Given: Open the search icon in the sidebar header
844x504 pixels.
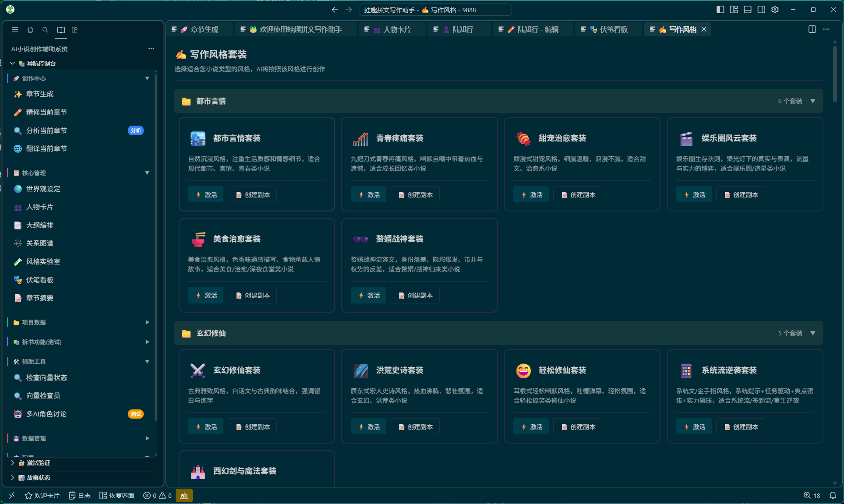Looking at the screenshot, I should point(45,30).
